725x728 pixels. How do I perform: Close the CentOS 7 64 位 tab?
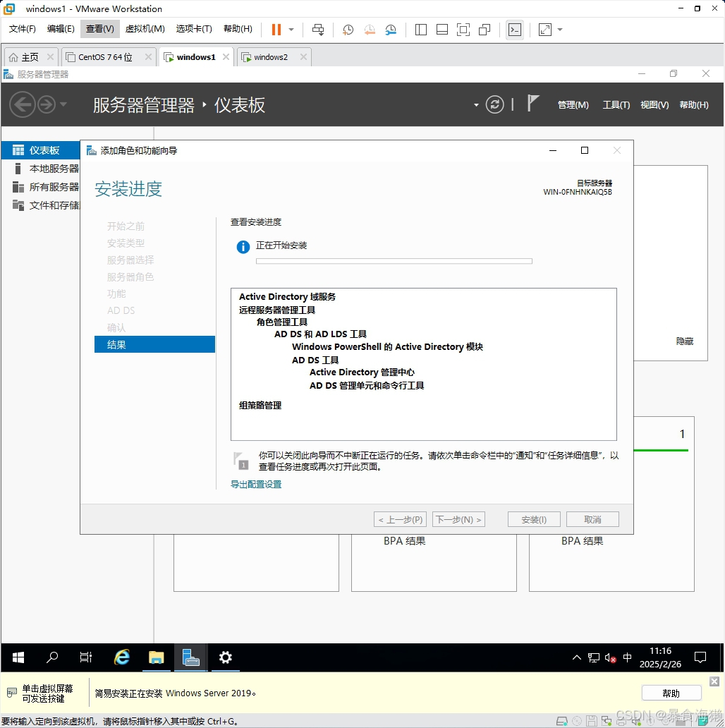coord(148,56)
